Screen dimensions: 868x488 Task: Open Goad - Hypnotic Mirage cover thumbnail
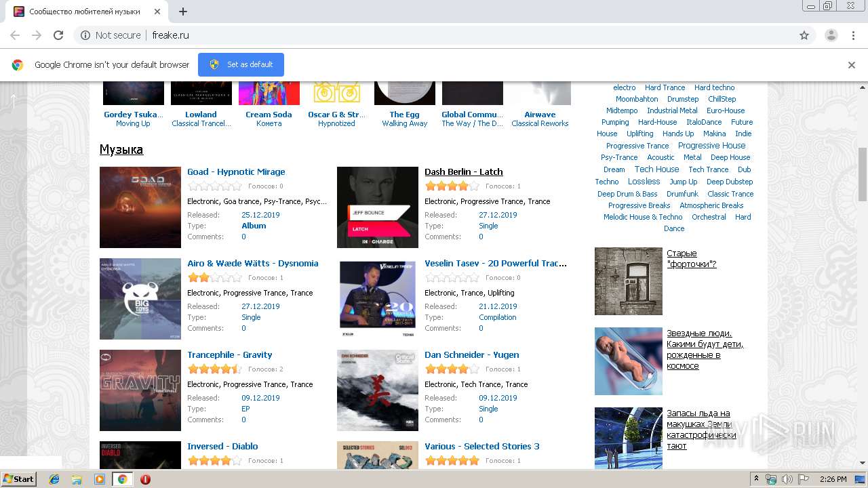click(140, 207)
